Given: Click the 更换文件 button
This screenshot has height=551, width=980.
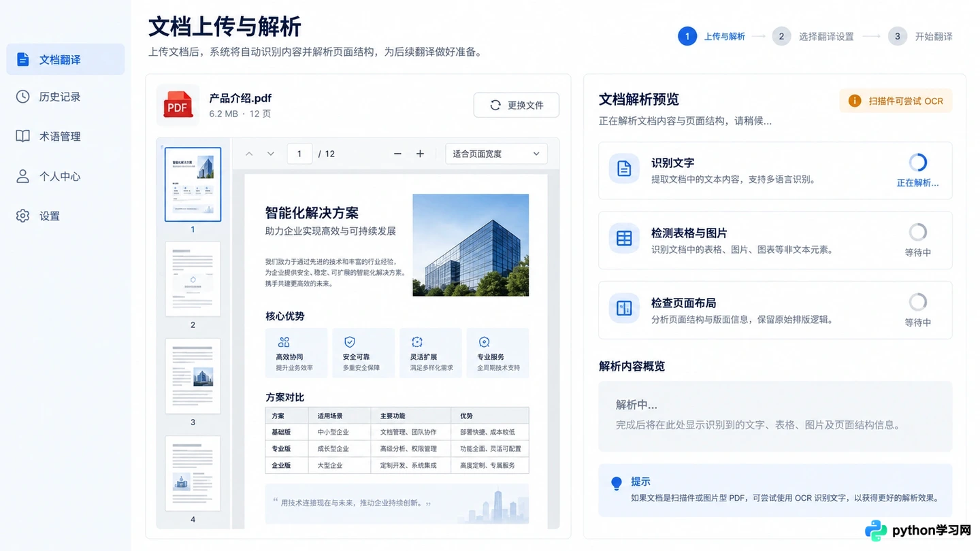Looking at the screenshot, I should (516, 105).
